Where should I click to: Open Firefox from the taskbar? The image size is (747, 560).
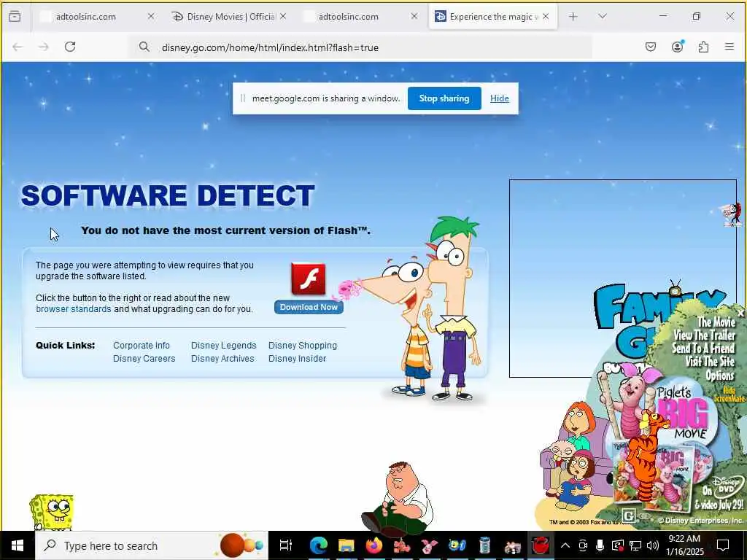click(374, 545)
